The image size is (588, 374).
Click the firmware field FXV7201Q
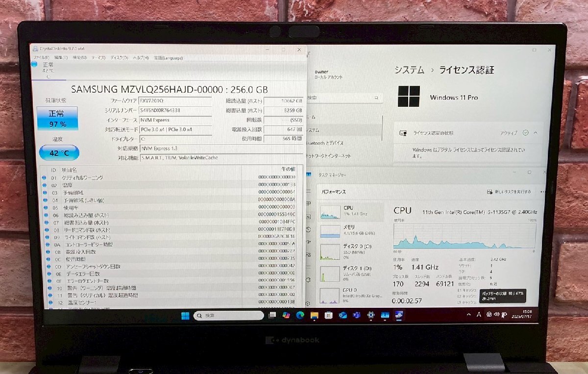coord(175,100)
